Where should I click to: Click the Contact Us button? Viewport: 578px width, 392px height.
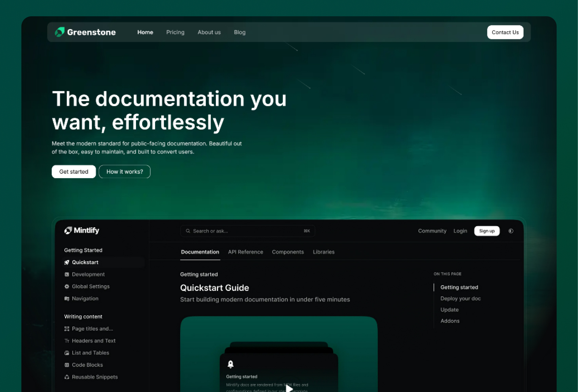click(505, 32)
